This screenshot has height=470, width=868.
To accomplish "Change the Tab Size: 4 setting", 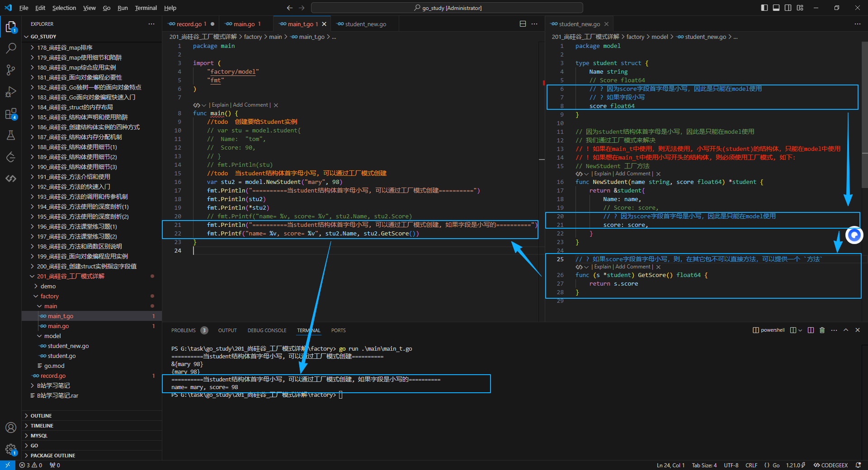I will coord(704,465).
